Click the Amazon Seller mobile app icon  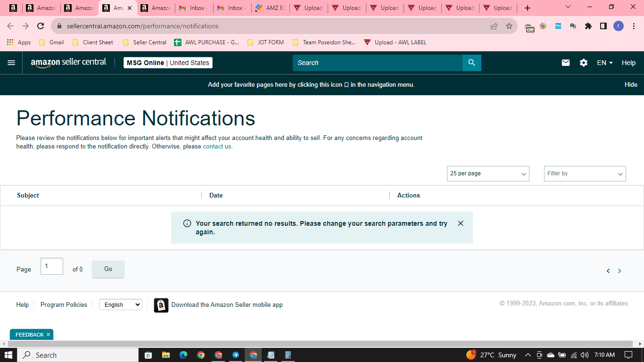click(x=161, y=305)
